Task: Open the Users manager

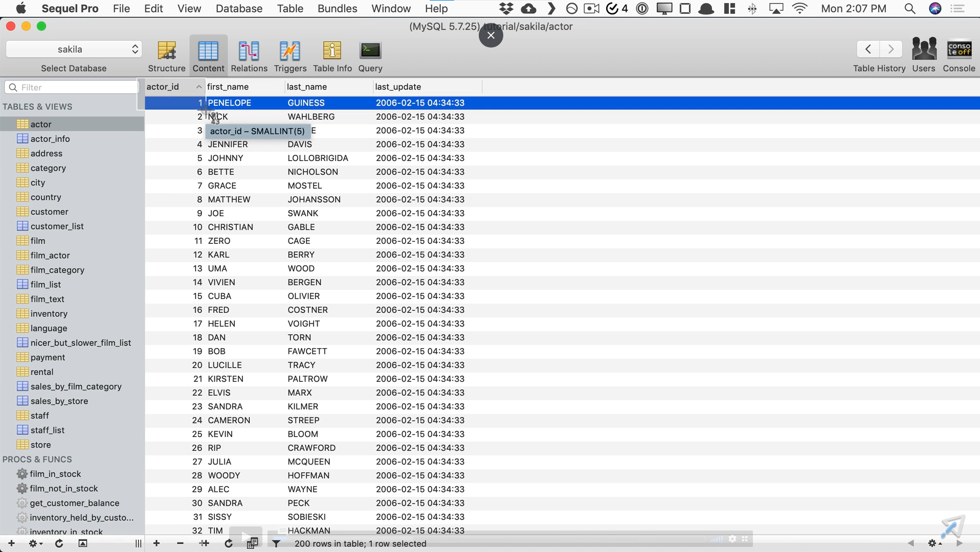Action: [924, 55]
